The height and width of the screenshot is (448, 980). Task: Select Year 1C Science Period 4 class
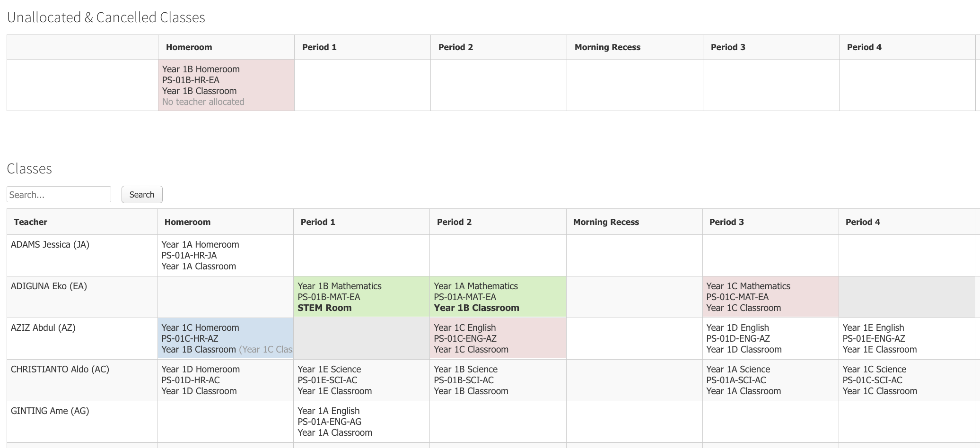click(x=907, y=380)
